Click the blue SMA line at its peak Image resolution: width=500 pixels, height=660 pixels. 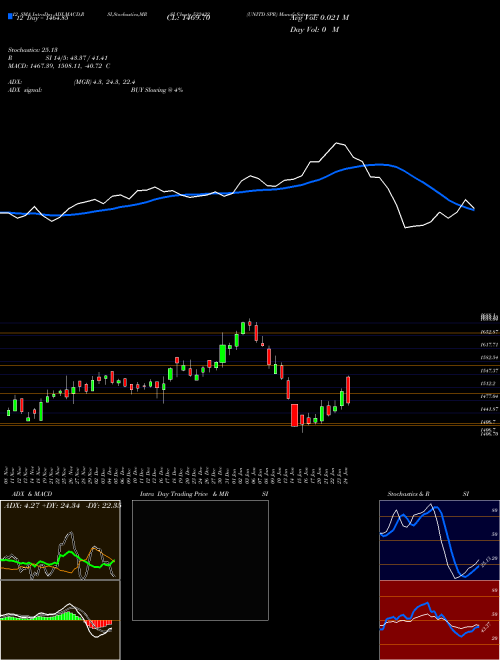click(x=381, y=165)
